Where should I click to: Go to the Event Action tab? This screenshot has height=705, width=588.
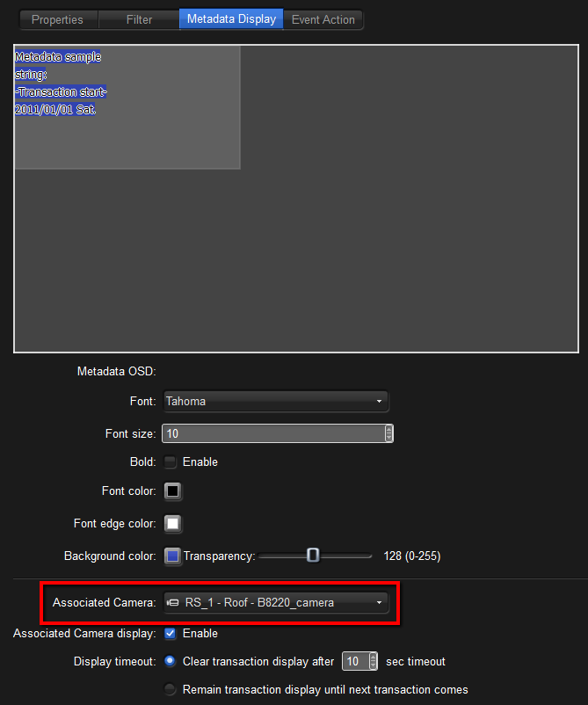click(323, 19)
